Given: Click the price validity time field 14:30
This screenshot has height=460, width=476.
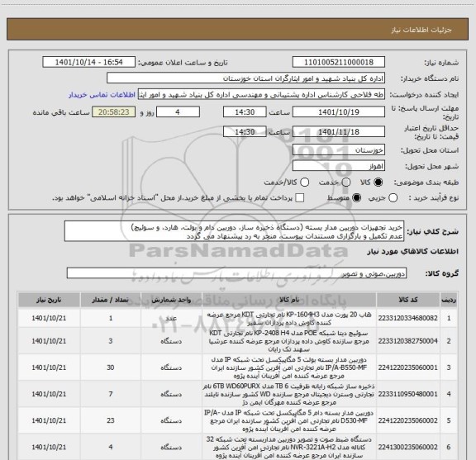Looking at the screenshot, I should (x=245, y=132).
